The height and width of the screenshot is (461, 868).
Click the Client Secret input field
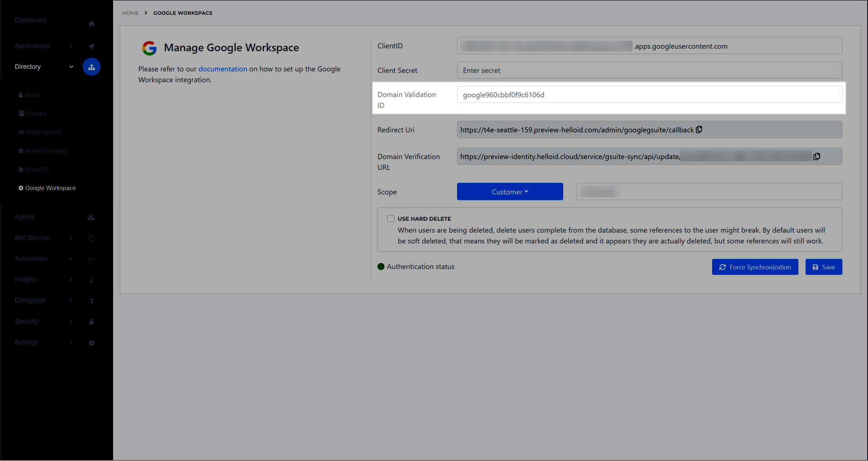point(650,71)
